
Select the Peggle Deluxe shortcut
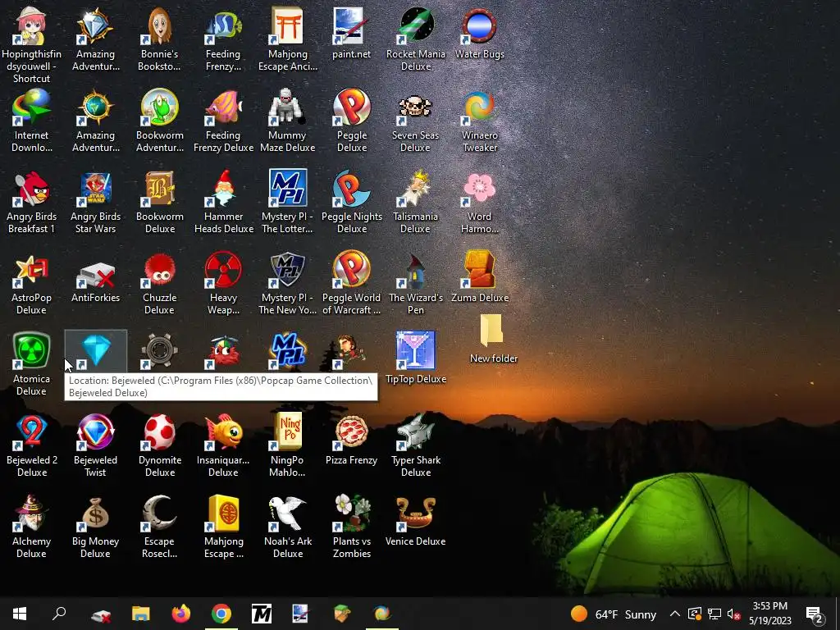tap(351, 107)
